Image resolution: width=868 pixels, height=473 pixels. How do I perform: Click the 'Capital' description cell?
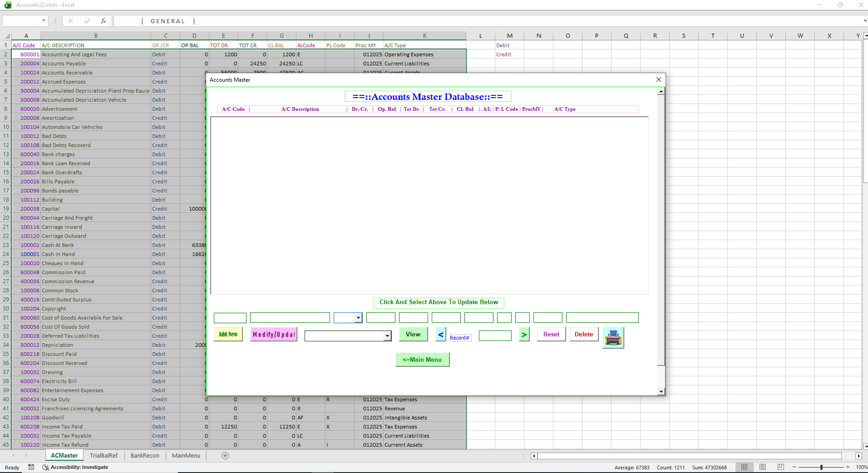pyautogui.click(x=96, y=209)
